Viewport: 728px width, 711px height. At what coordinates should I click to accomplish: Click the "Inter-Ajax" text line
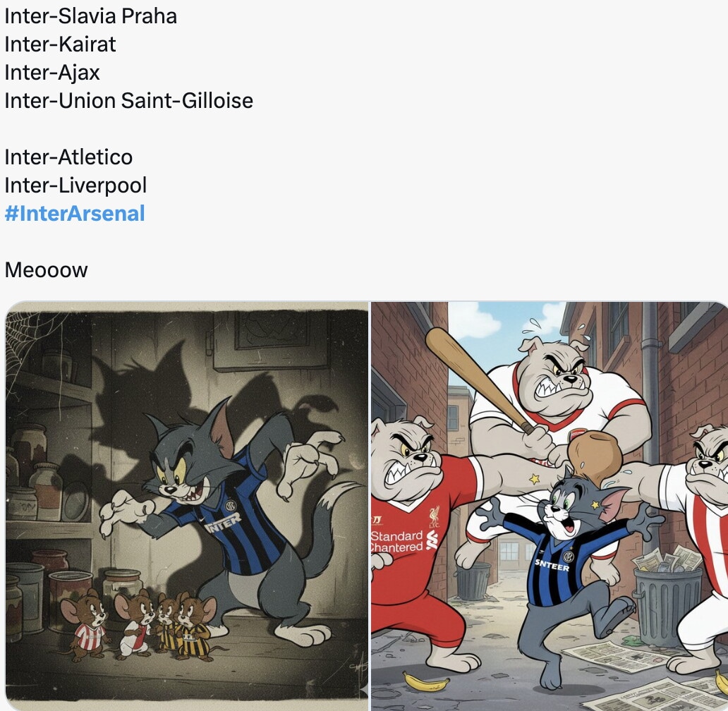click(x=52, y=73)
